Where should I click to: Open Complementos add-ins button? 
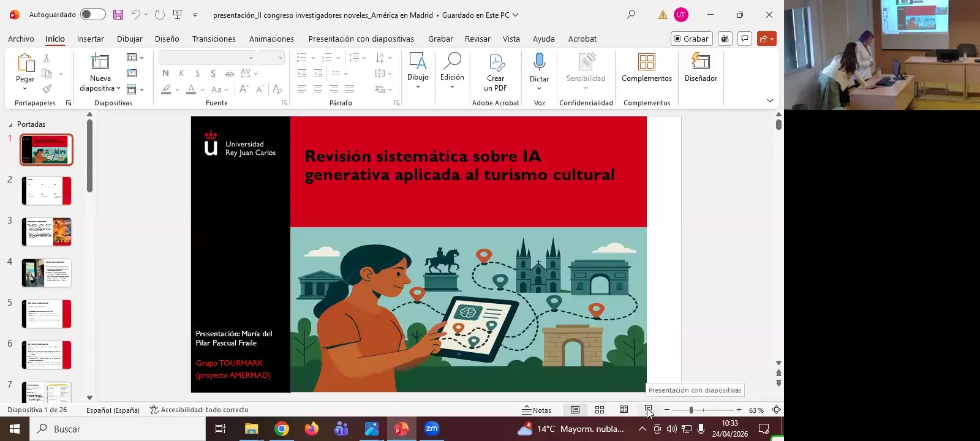(647, 67)
